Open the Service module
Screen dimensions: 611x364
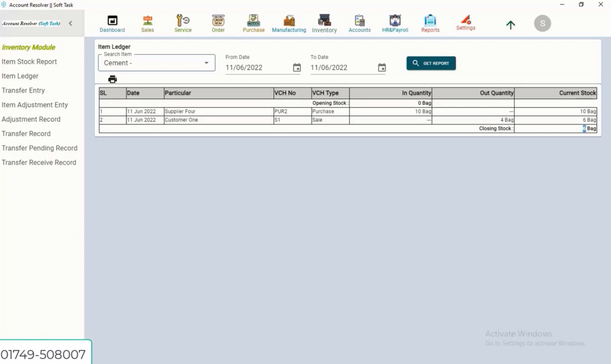pyautogui.click(x=182, y=23)
